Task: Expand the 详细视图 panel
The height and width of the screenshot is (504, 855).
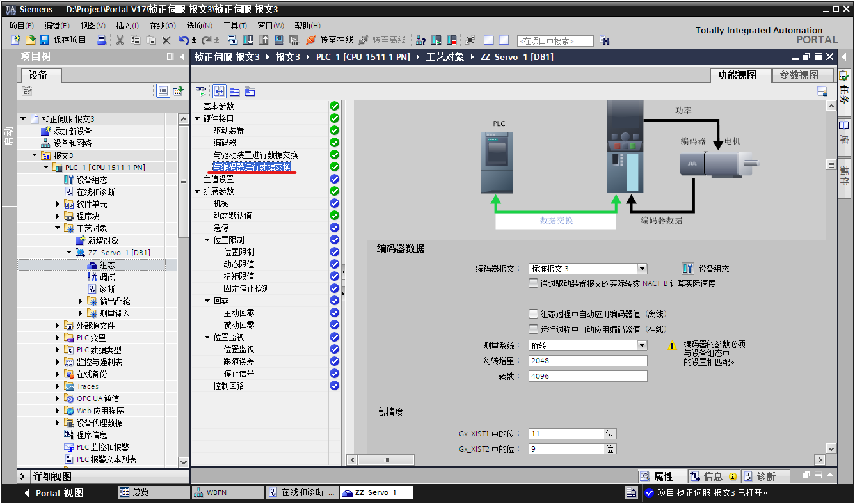Action: click(23, 476)
